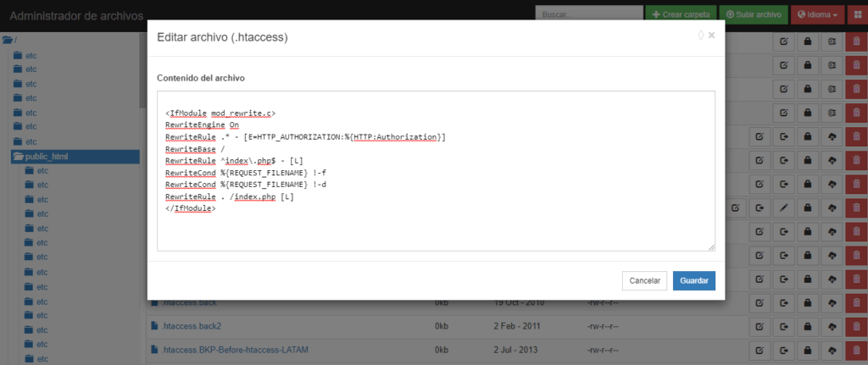Move .htaccess.back with the arrow icon
868x365 pixels.
click(x=783, y=303)
